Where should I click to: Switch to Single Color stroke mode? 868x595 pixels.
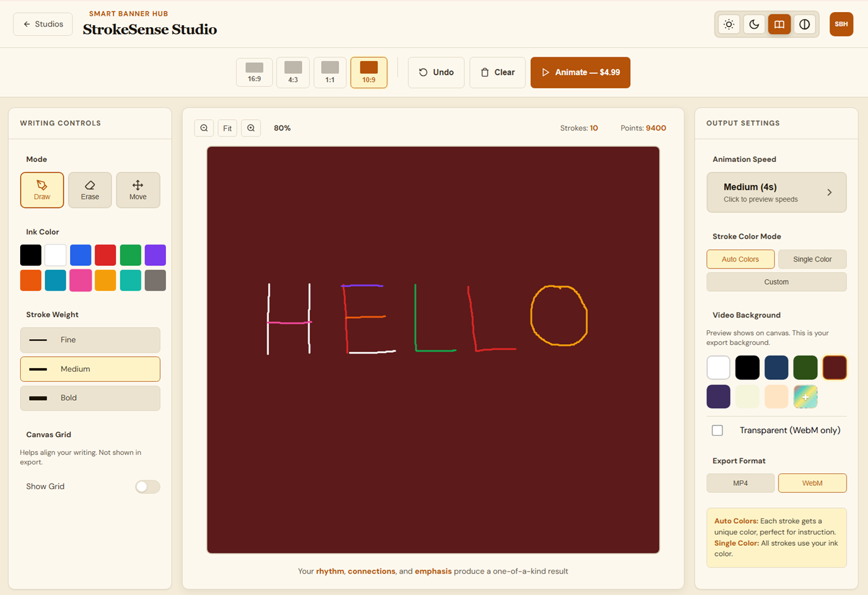[812, 259]
